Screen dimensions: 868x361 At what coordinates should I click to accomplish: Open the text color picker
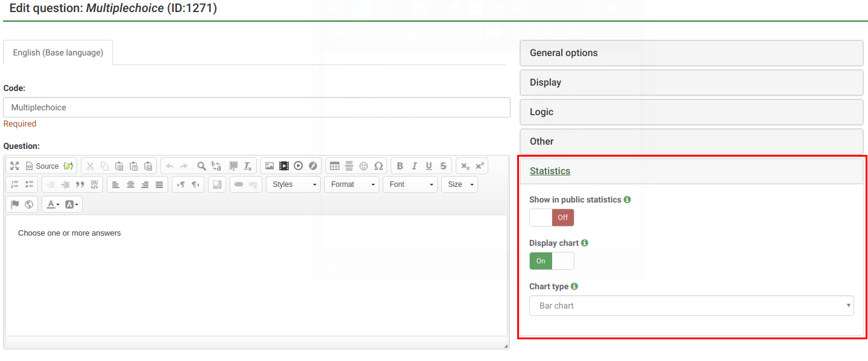52,204
